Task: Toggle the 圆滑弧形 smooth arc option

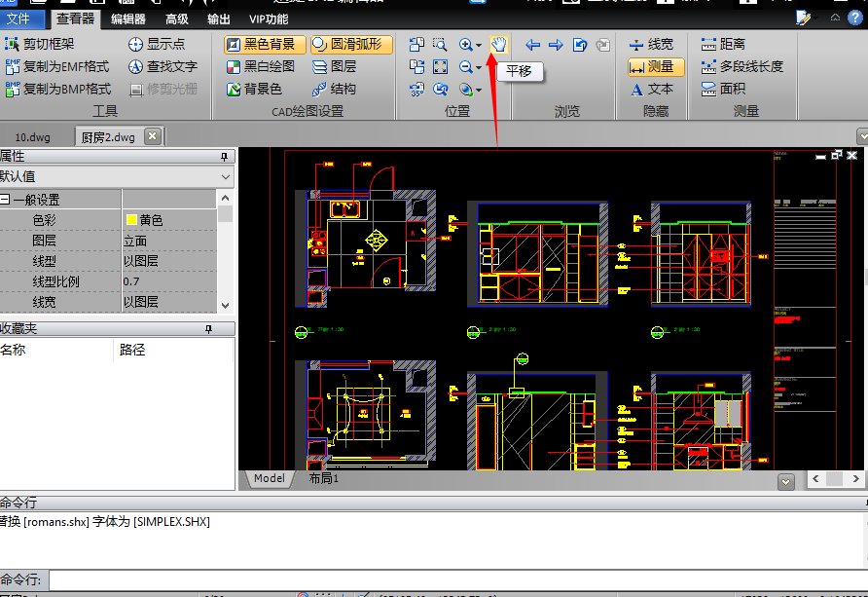Action: pyautogui.click(x=350, y=45)
